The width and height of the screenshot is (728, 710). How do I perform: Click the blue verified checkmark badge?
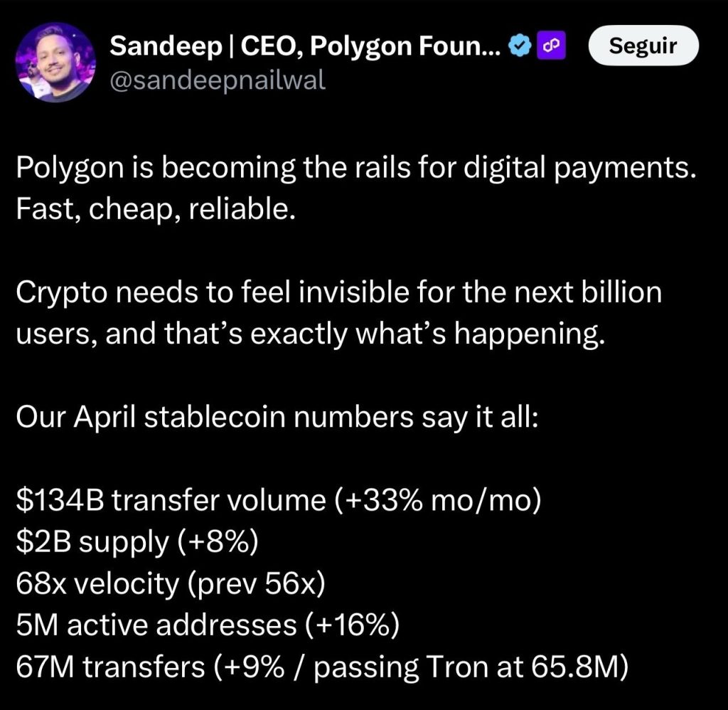pyautogui.click(x=520, y=47)
